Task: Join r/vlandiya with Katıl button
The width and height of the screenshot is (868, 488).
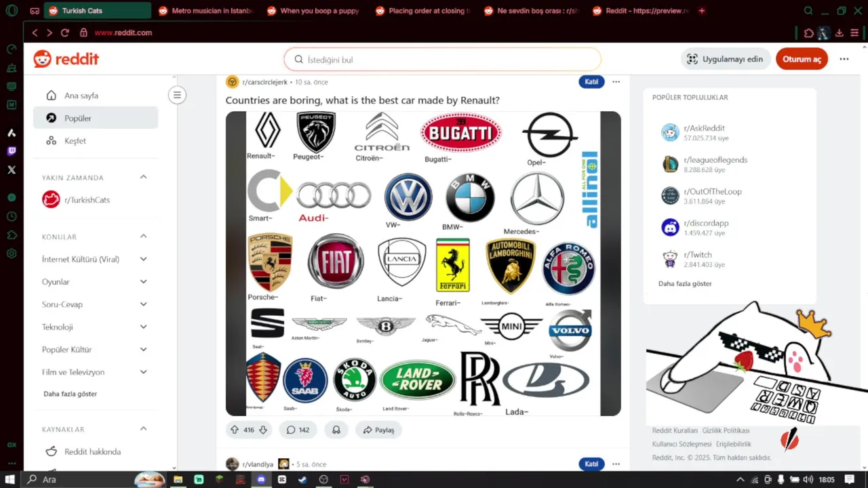Action: tap(591, 464)
